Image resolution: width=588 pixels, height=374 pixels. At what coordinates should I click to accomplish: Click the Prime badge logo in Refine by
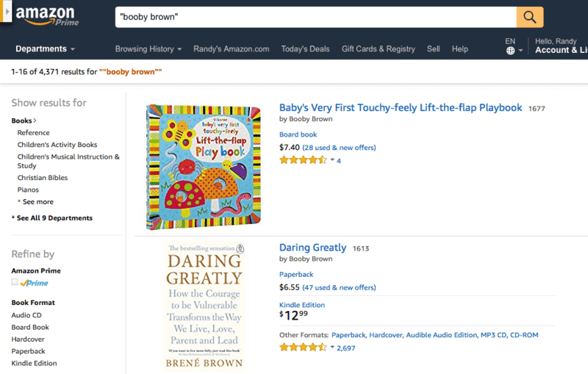click(34, 283)
